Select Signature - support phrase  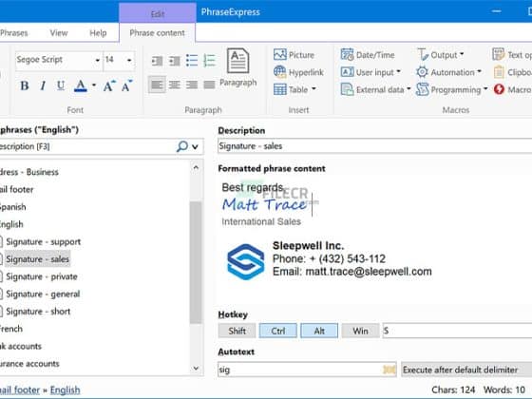44,241
